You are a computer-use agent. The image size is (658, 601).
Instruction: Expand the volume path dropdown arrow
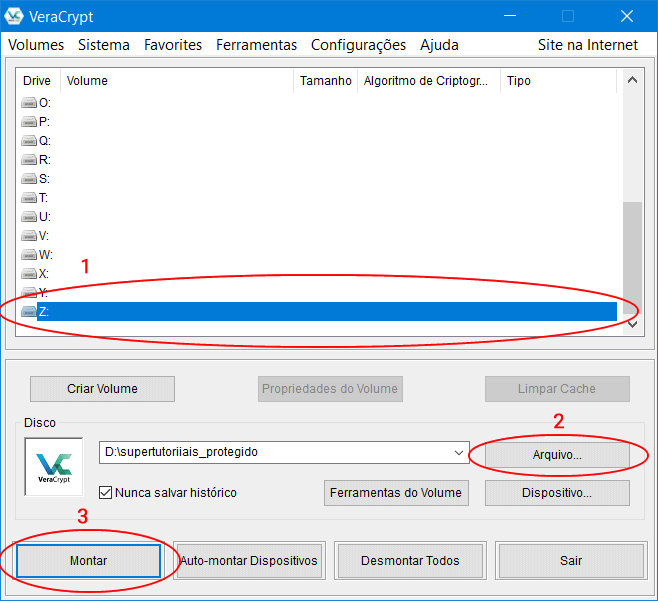pos(459,453)
